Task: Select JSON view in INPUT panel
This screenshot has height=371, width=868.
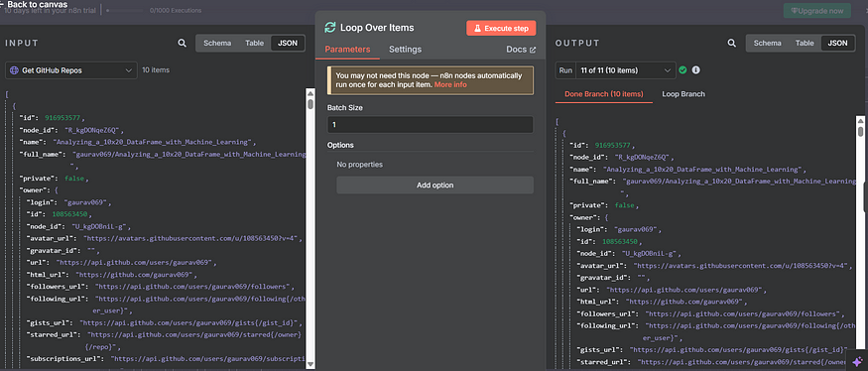Action: [x=288, y=44]
